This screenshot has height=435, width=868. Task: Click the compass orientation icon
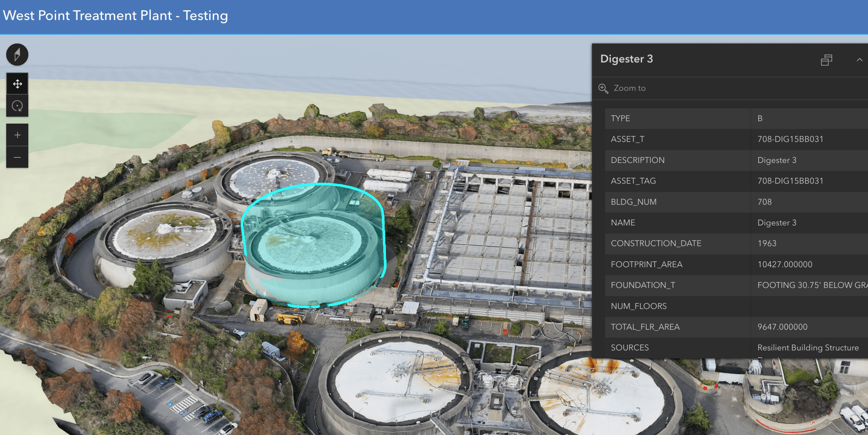point(17,55)
